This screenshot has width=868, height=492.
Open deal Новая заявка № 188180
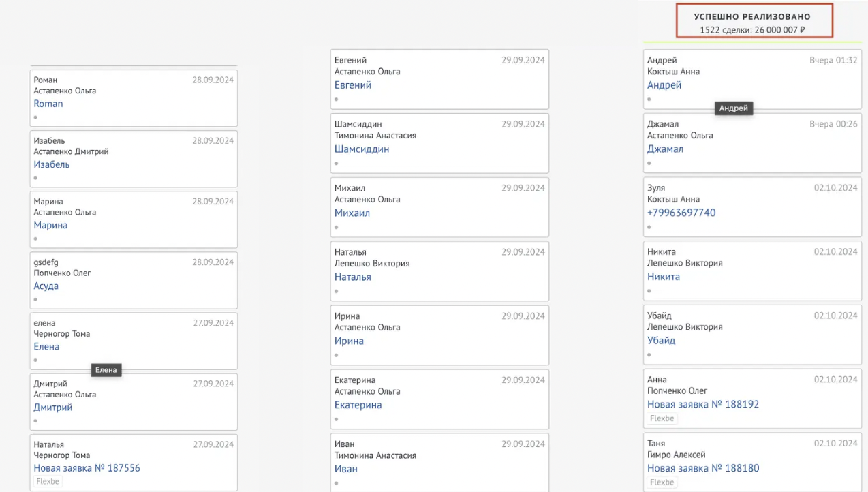coord(703,468)
